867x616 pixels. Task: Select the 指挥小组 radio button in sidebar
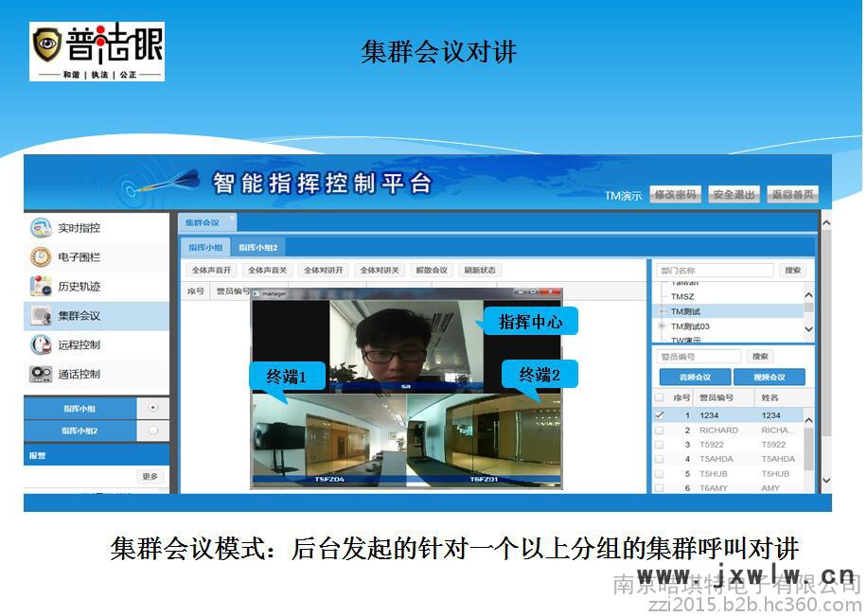(x=153, y=408)
